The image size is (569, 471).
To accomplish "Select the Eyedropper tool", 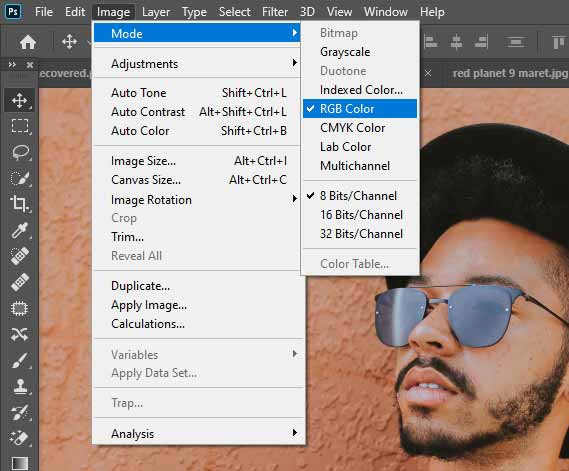I will (x=20, y=230).
